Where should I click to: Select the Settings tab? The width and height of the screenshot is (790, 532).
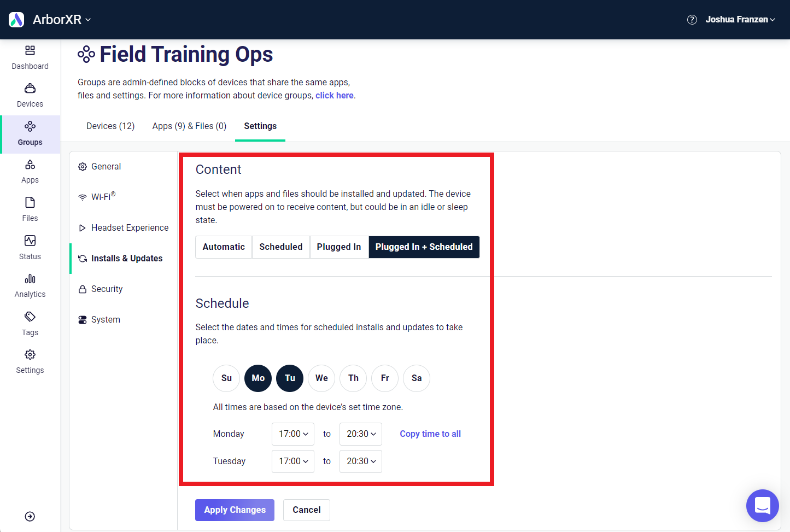pyautogui.click(x=260, y=126)
